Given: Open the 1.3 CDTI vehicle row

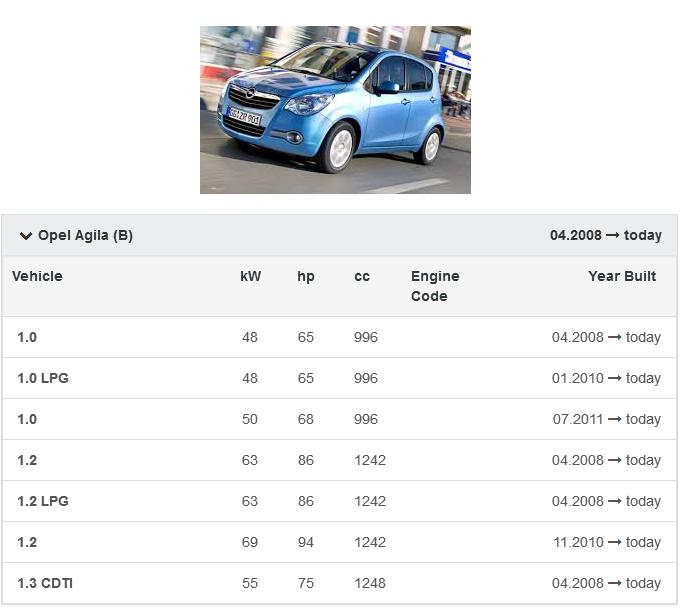Looking at the screenshot, I should coord(45,583).
